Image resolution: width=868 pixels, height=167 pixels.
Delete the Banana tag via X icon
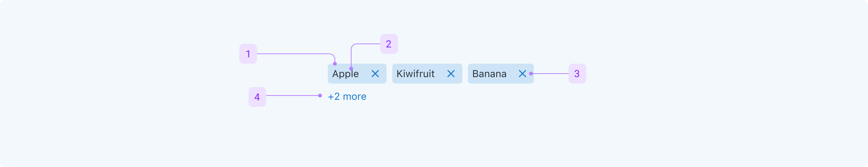[522, 74]
